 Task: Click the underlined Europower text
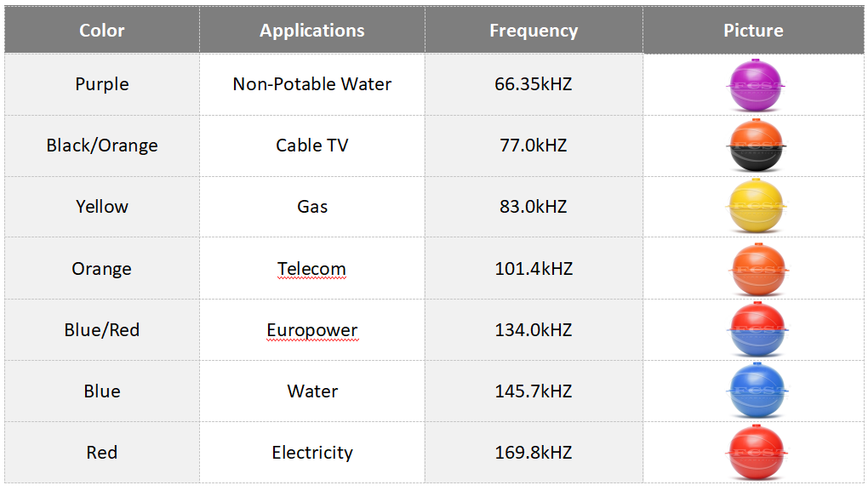[x=311, y=330]
